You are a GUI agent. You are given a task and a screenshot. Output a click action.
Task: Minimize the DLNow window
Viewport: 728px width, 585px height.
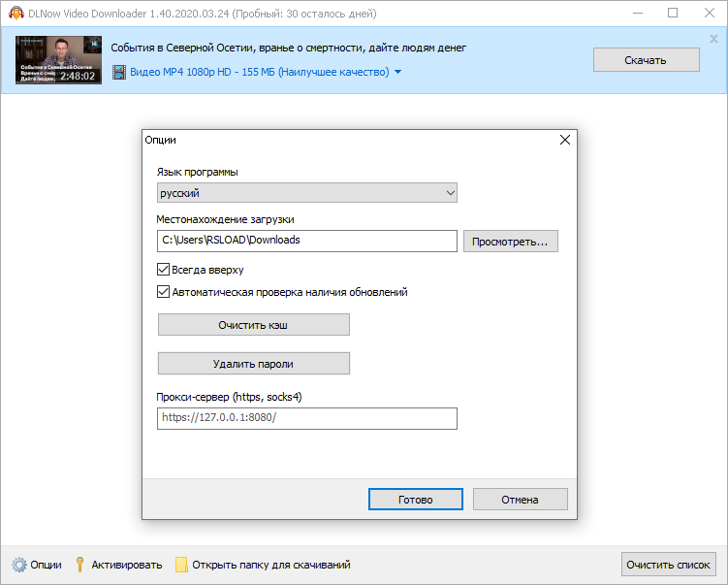(x=638, y=13)
